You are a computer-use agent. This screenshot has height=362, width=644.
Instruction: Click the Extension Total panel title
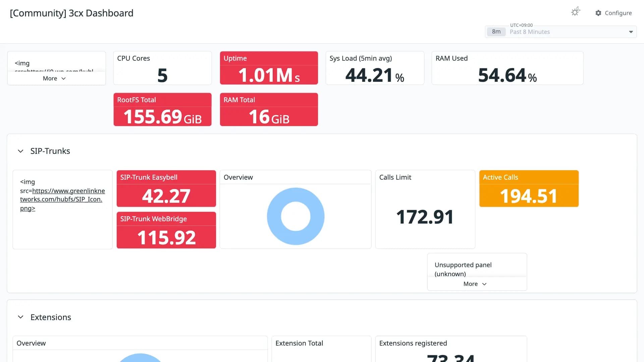click(x=299, y=343)
